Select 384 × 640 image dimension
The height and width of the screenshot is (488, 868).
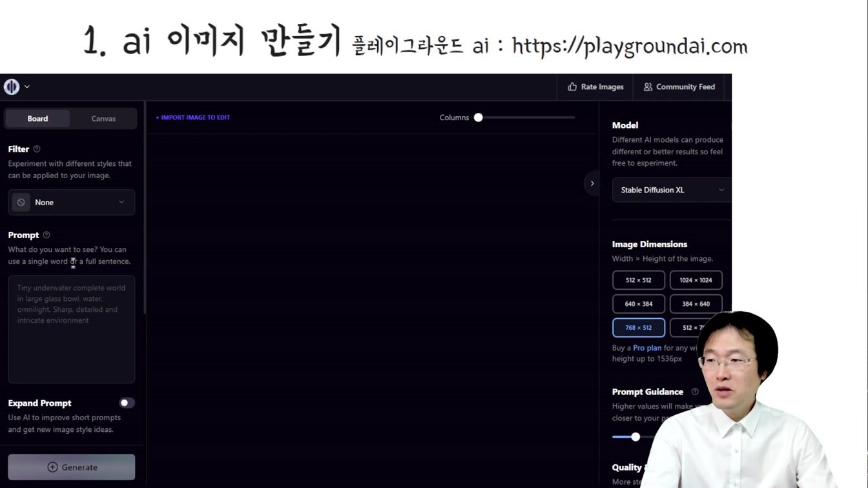click(696, 304)
